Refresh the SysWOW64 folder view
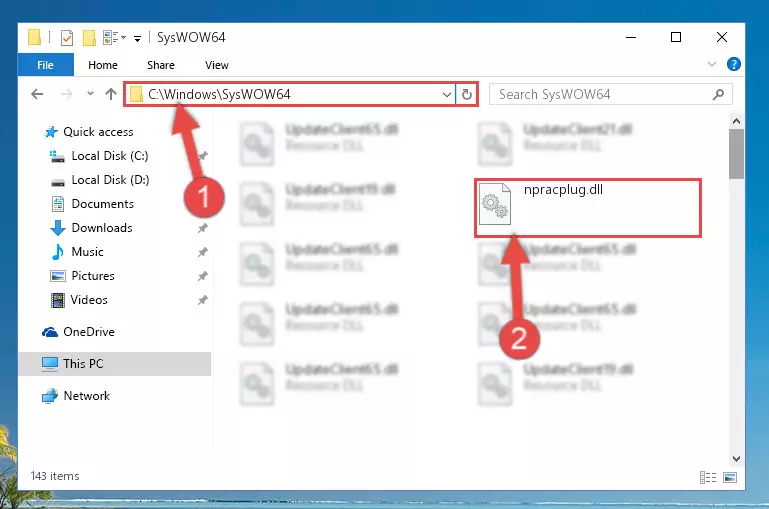Viewport: 769px width, 509px height. (x=467, y=94)
